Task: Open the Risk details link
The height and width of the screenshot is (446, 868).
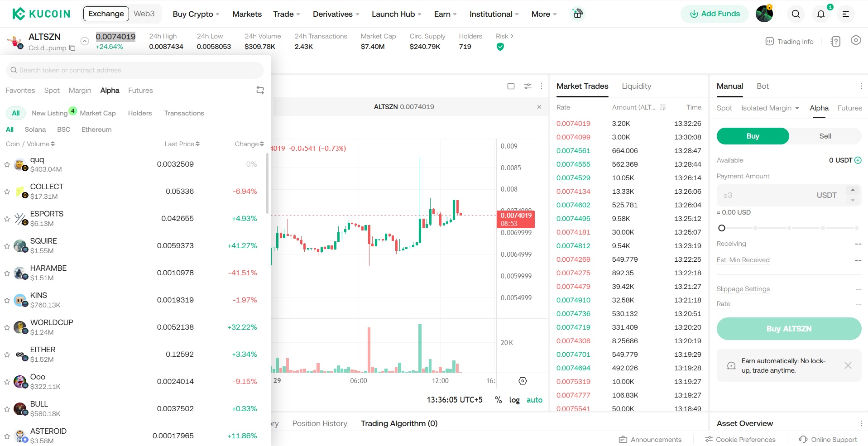Action: 504,36
